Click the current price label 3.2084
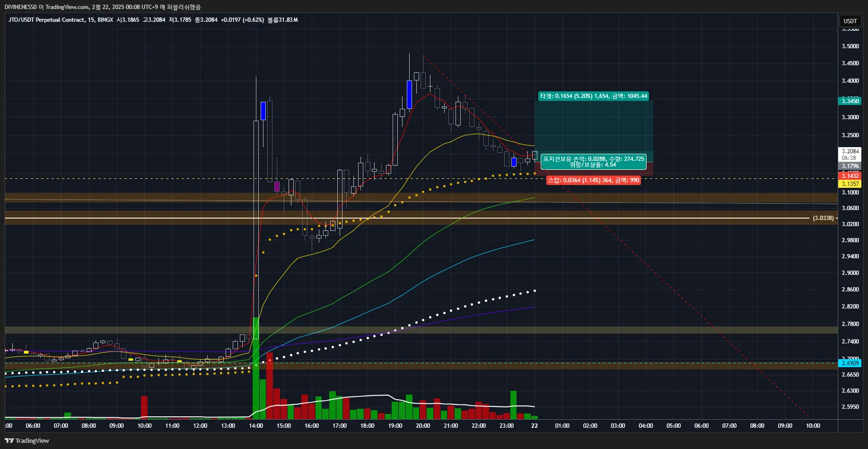The image size is (868, 449). tap(850, 151)
